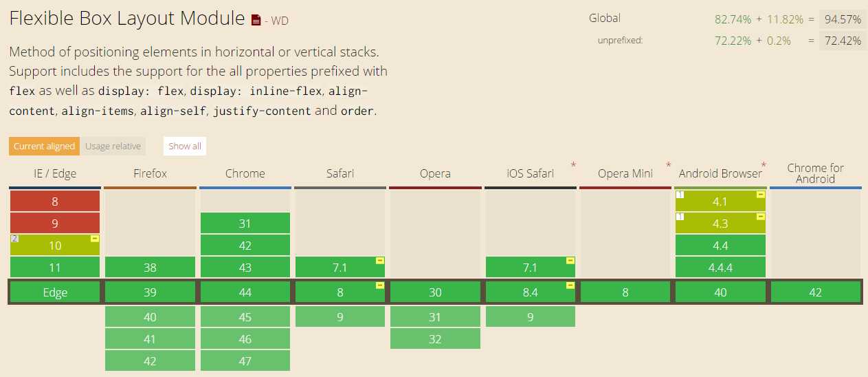The width and height of the screenshot is (868, 377).
Task: Click the 94.57% global usage total
Action: (x=843, y=19)
